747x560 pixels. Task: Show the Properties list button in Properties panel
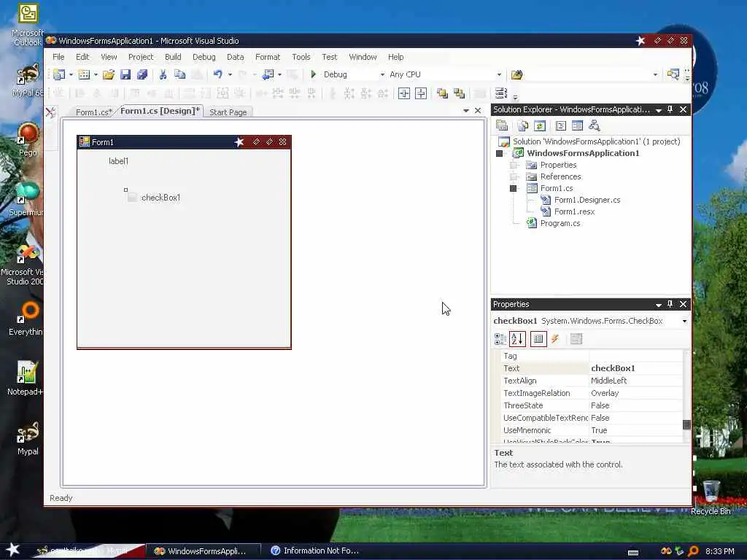538,339
